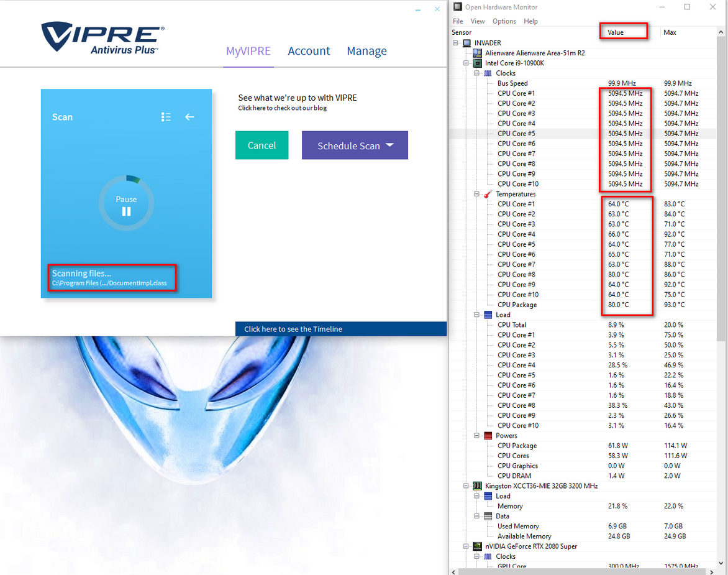Click here to see the Timeline
Screen dimensions: 728x575
point(341,329)
